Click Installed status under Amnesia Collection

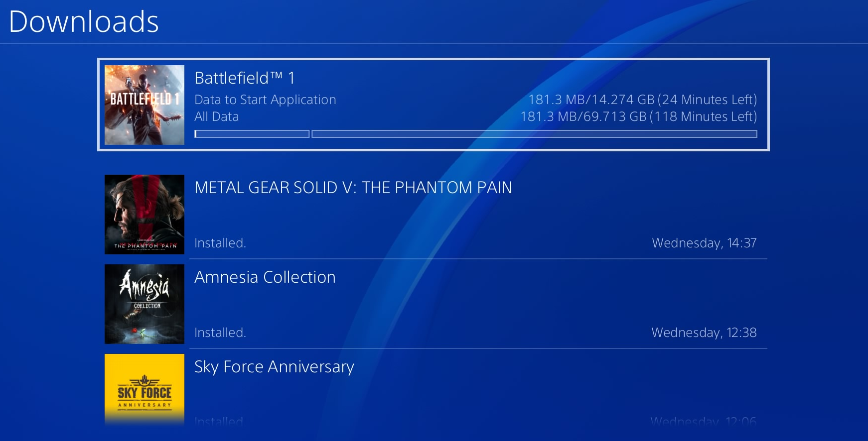click(220, 333)
